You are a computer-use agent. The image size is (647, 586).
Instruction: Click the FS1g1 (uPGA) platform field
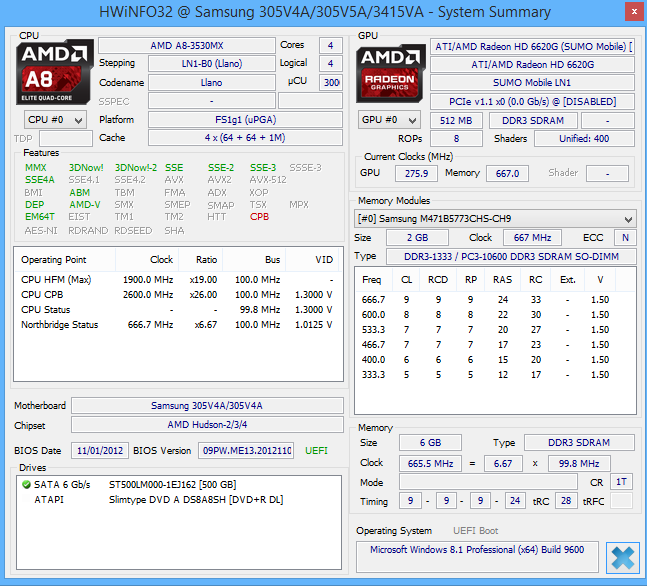pos(245,120)
